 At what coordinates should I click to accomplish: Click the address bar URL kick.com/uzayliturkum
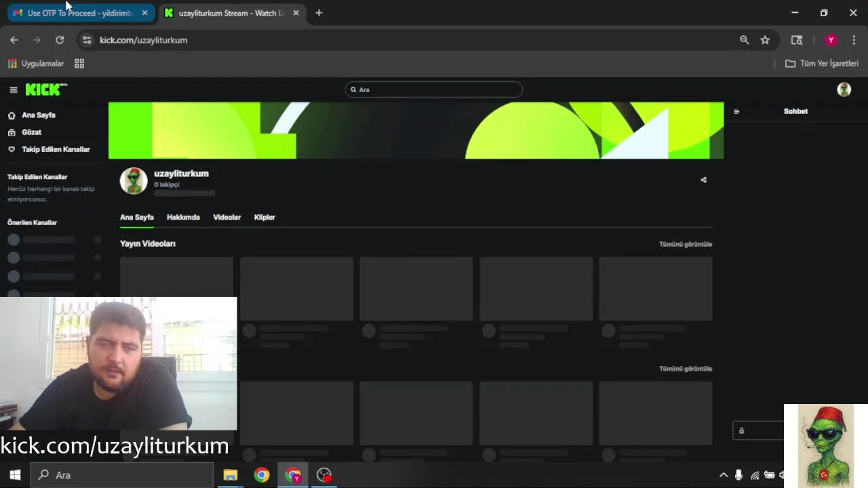(143, 40)
